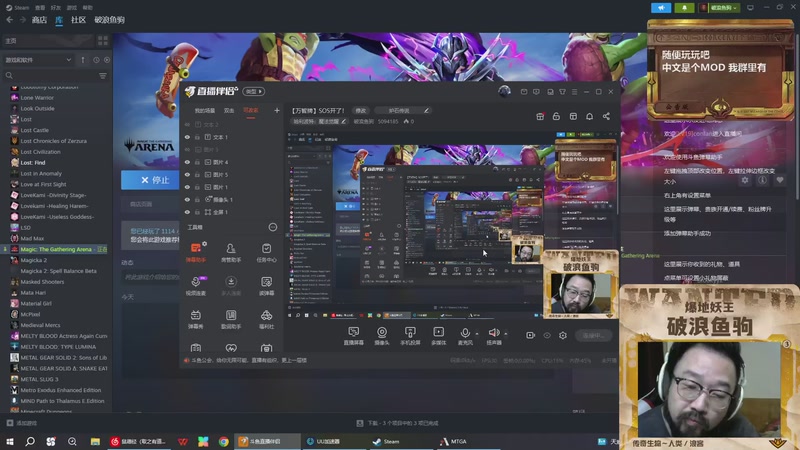Open the Steam 商店 tab
The height and width of the screenshot is (450, 800).
click(x=39, y=20)
